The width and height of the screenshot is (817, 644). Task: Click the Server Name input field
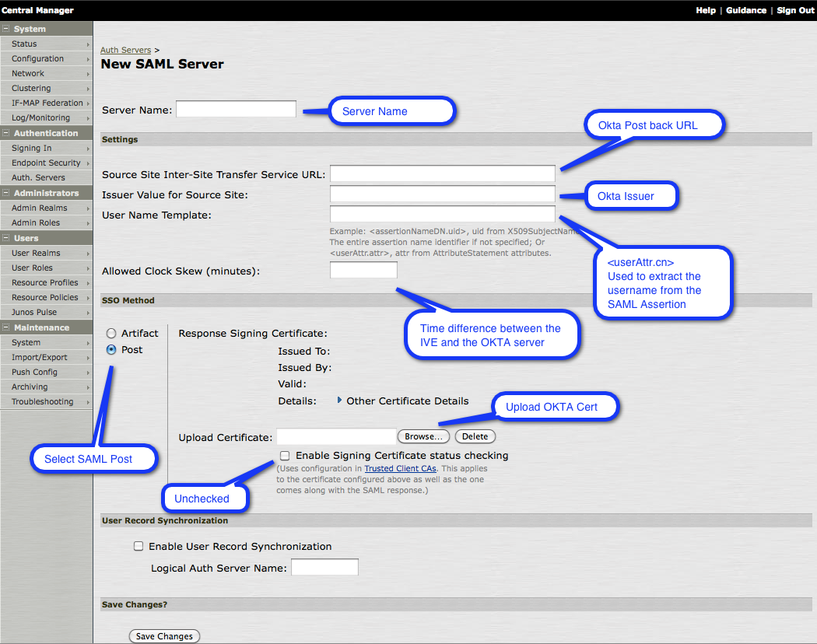point(236,110)
